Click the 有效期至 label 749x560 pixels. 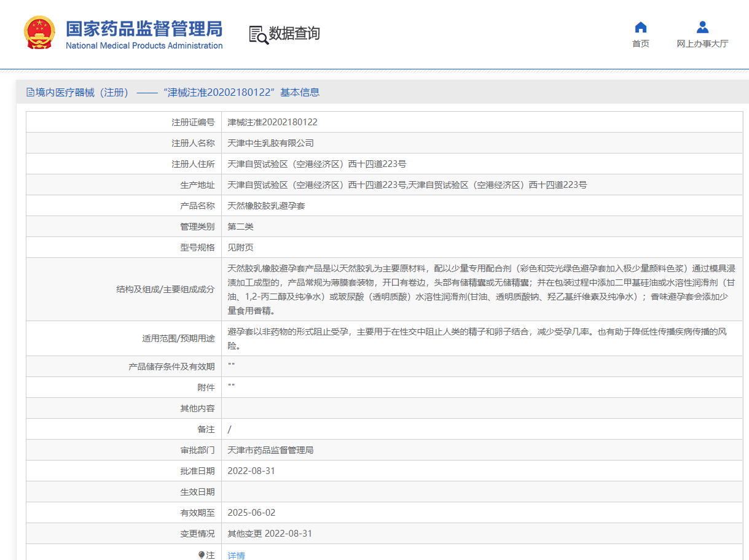(x=197, y=513)
